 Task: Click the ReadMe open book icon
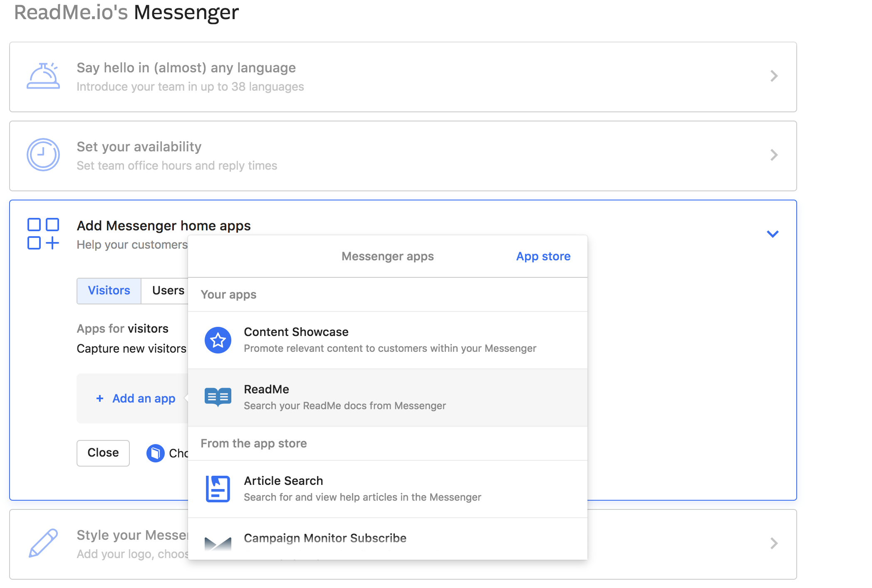[x=218, y=397]
